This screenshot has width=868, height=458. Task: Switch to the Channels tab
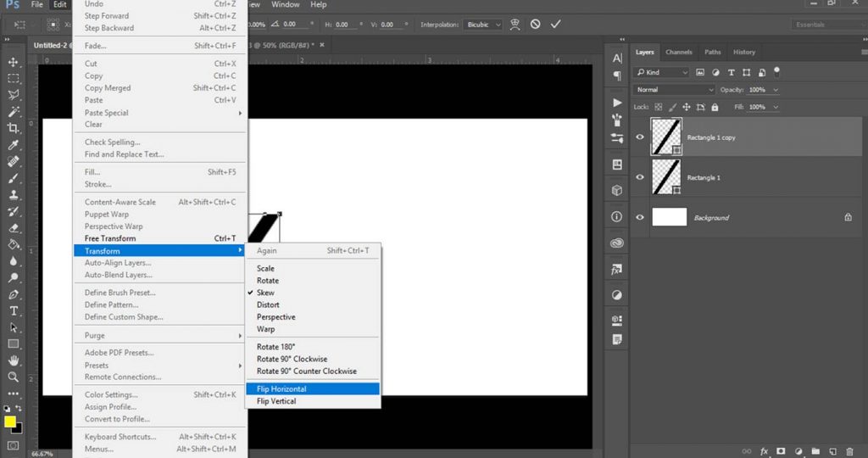click(679, 53)
